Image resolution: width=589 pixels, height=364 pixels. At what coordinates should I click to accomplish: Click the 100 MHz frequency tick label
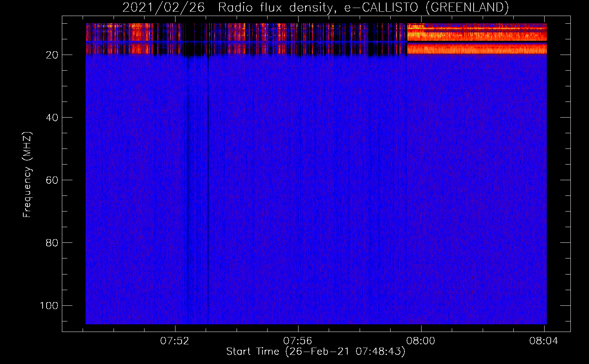[49, 305]
